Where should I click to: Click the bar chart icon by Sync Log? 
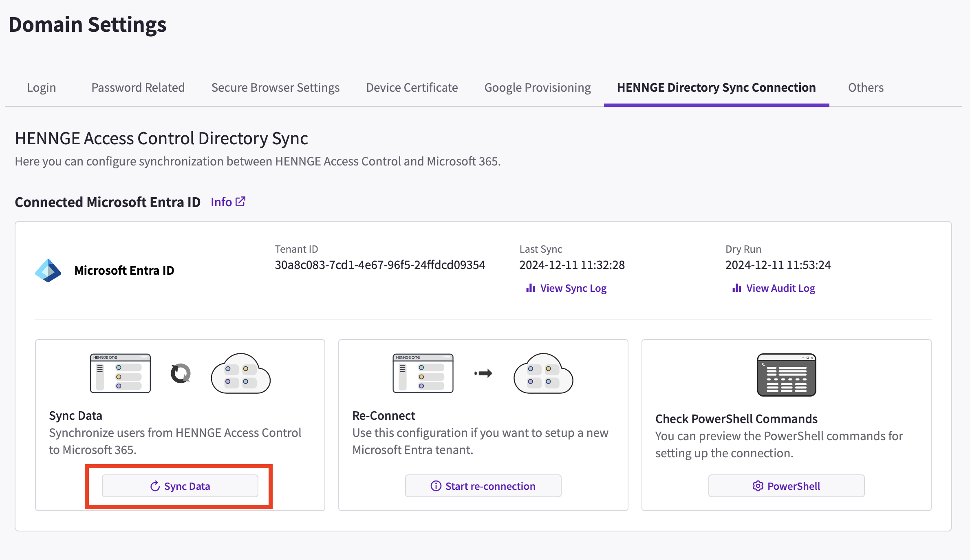click(530, 288)
